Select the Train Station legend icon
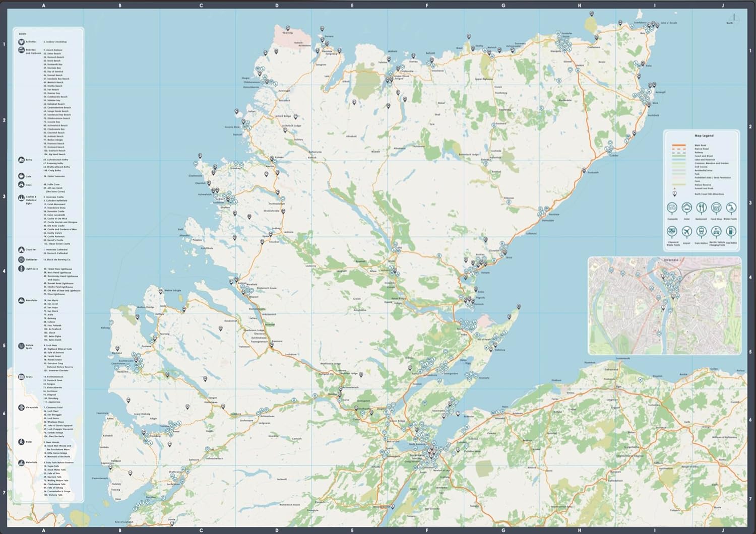 701,232
